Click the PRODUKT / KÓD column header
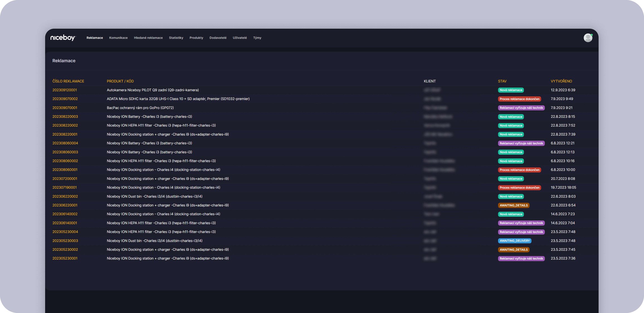Screen dimensions: 644x313 pos(120,81)
